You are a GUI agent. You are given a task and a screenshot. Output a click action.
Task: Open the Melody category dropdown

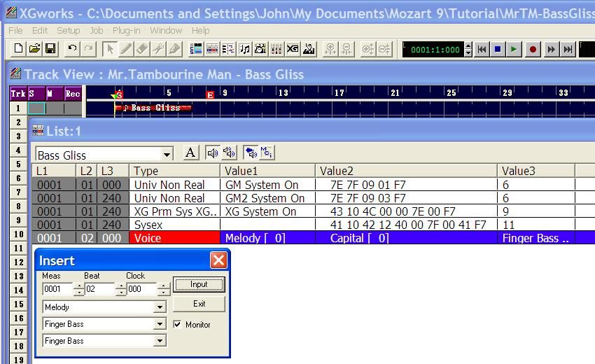pos(160,307)
